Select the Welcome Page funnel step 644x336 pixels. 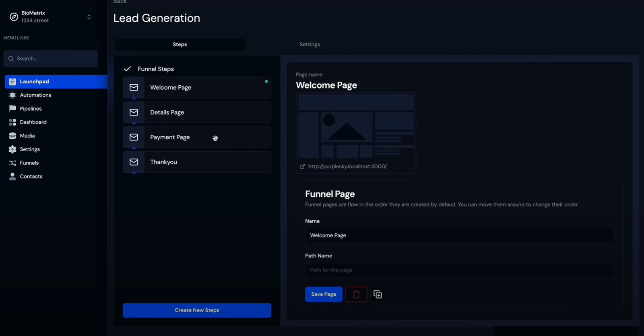197,88
